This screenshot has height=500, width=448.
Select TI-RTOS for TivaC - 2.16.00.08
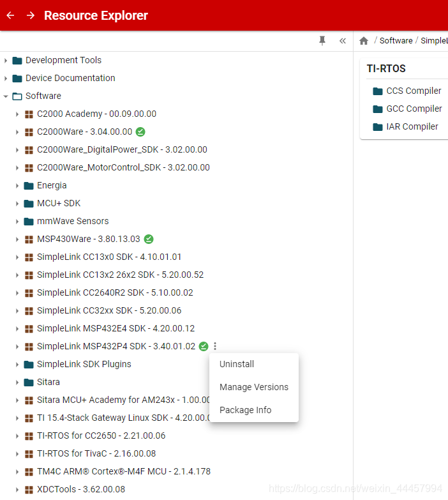[96, 453]
